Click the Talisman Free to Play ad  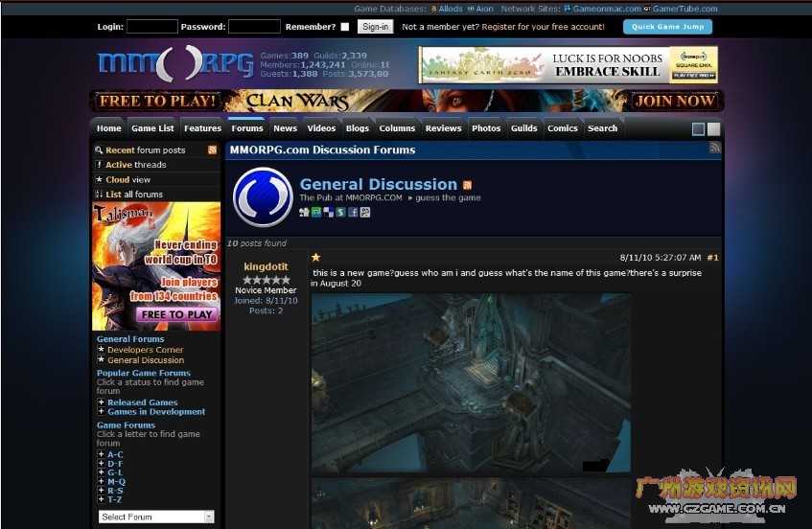pyautogui.click(x=156, y=266)
